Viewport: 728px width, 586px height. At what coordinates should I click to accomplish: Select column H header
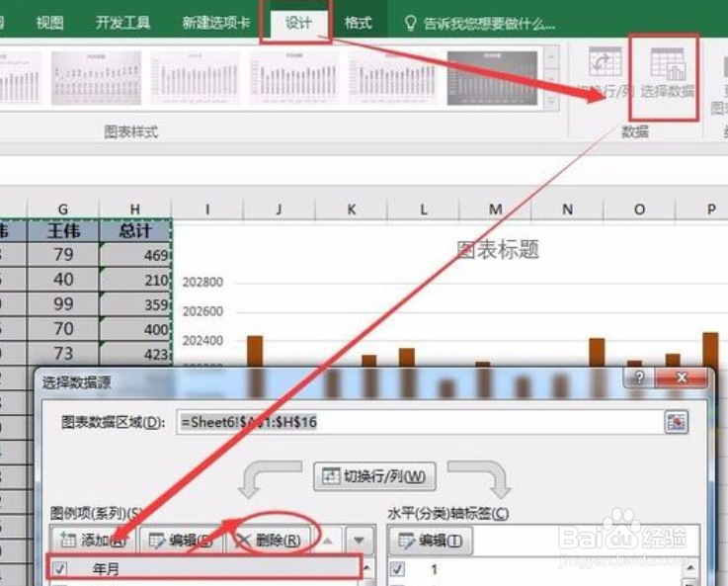coord(135,209)
